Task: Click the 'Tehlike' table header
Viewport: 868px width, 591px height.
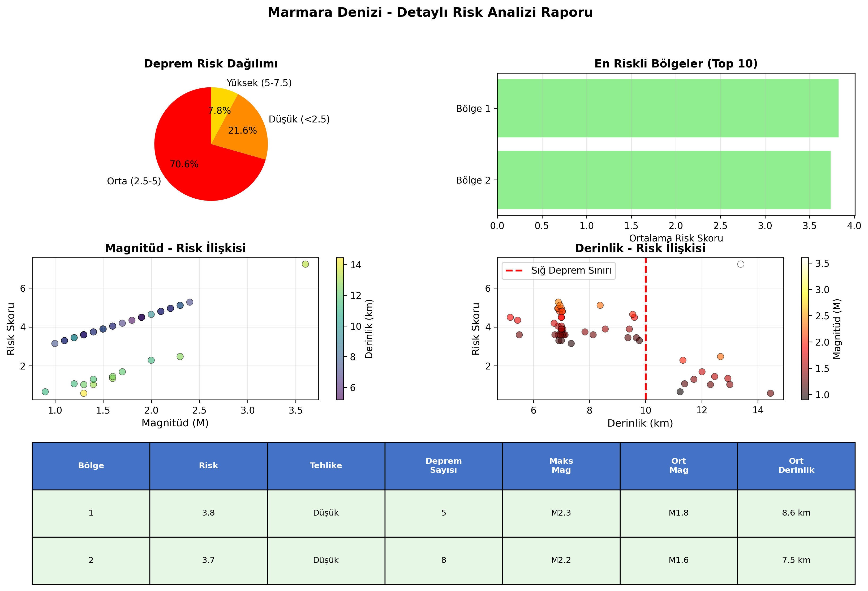Action: [326, 466]
